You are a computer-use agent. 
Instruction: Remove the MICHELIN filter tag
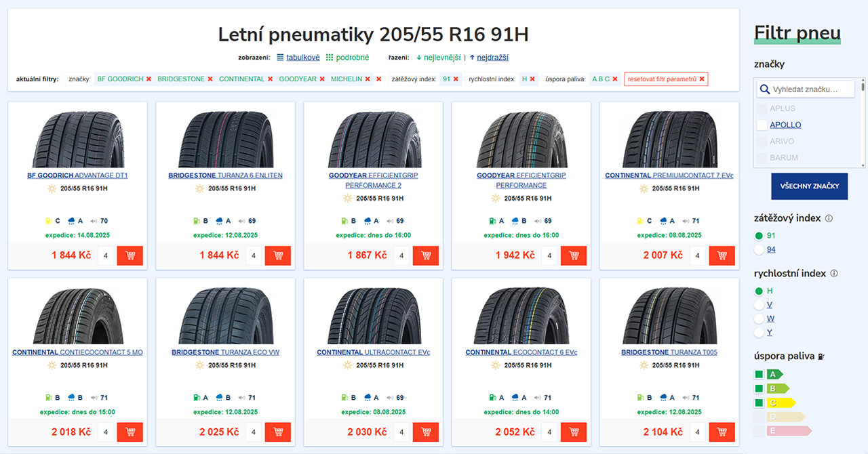(x=368, y=79)
